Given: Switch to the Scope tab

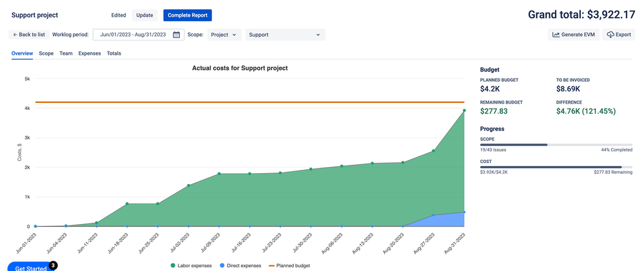Looking at the screenshot, I should (46, 53).
